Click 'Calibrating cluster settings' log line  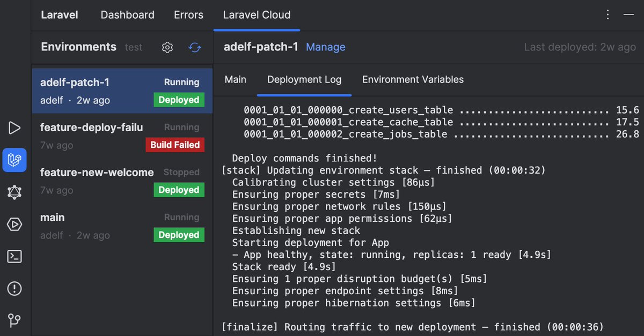[333, 182]
